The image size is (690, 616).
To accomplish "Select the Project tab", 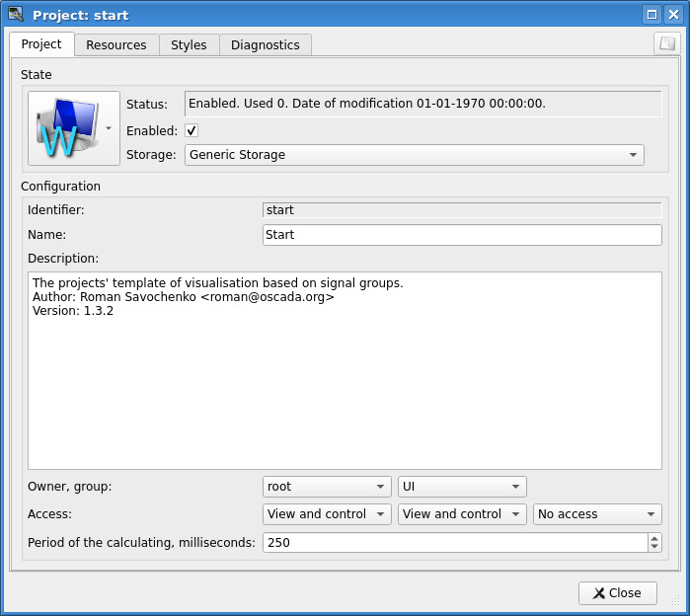I will click(41, 44).
